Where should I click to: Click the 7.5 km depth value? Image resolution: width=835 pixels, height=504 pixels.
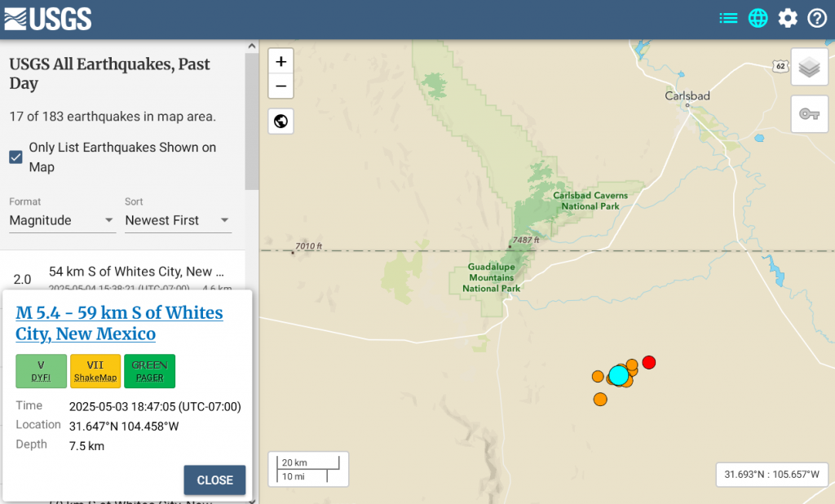pyautogui.click(x=86, y=446)
